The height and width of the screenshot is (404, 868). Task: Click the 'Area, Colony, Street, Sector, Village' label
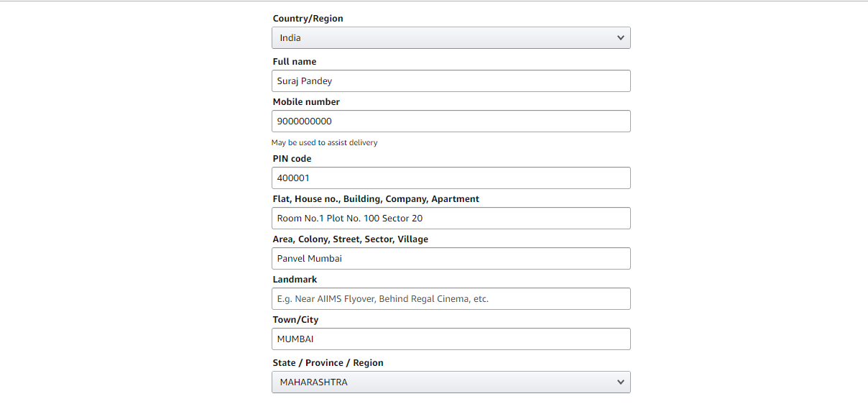pyautogui.click(x=350, y=239)
